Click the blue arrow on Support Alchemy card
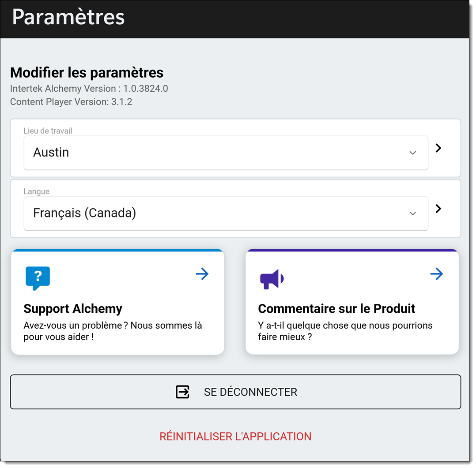This screenshot has width=476, height=468. [x=202, y=274]
